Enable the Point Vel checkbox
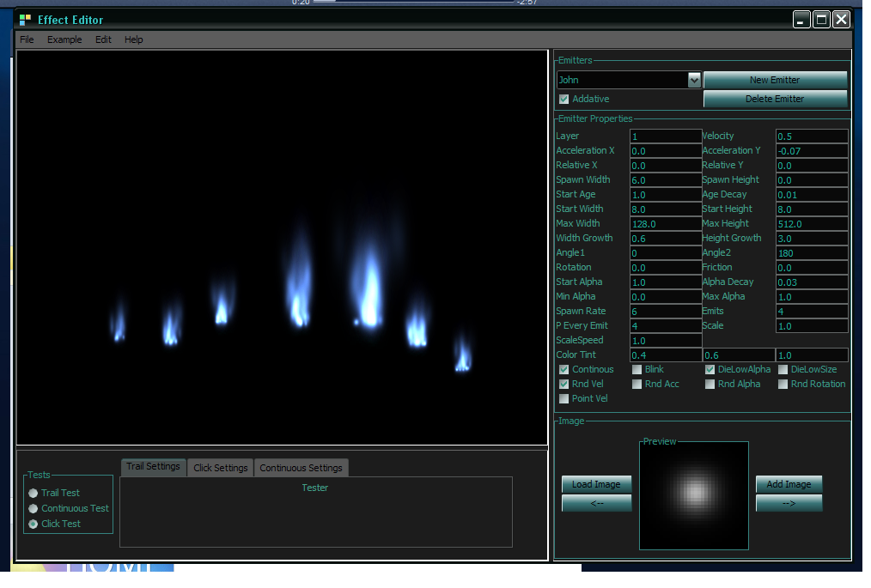Screen dimensions: 871x588 [564, 399]
